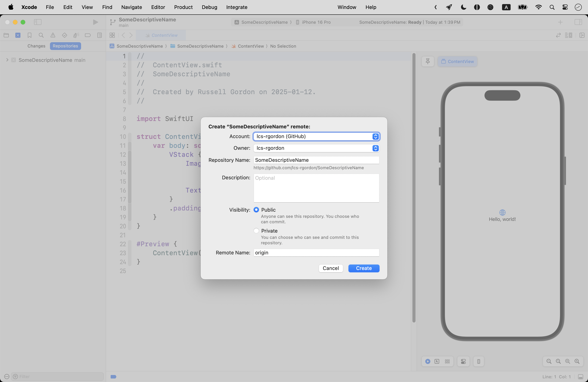The width and height of the screenshot is (588, 382).
Task: Open preview device settings icon
Action: [x=463, y=362]
